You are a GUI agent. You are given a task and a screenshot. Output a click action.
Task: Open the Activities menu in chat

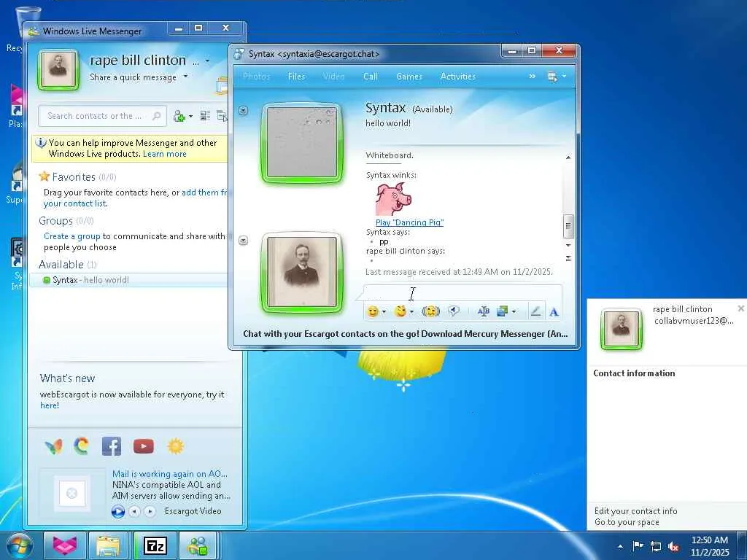pos(458,76)
